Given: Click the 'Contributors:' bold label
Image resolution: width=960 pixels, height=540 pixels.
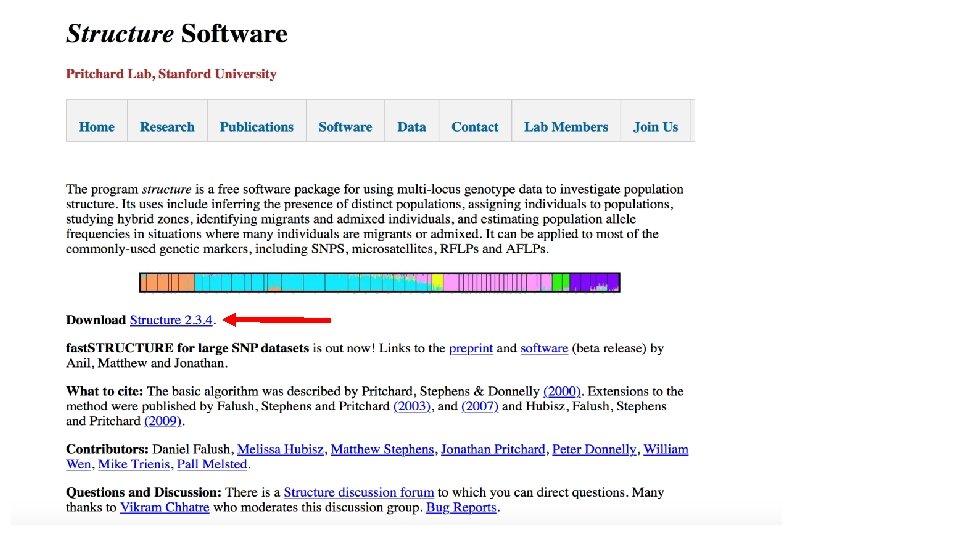Looking at the screenshot, I should (x=107, y=449).
